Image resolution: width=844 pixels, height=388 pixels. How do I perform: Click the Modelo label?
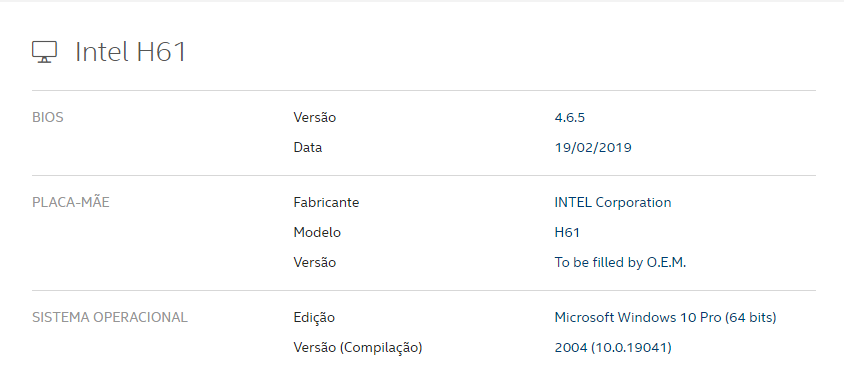[317, 232]
